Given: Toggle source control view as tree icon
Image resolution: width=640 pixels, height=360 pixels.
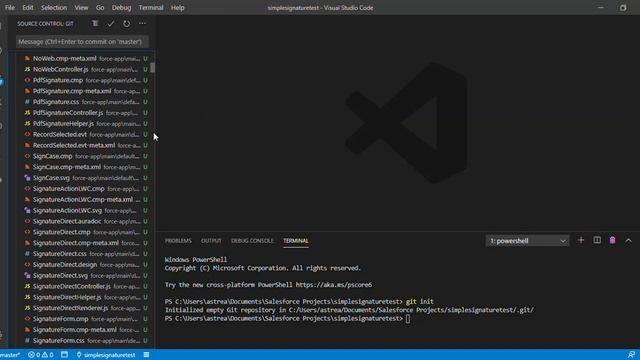Looking at the screenshot, I should click(95, 24).
